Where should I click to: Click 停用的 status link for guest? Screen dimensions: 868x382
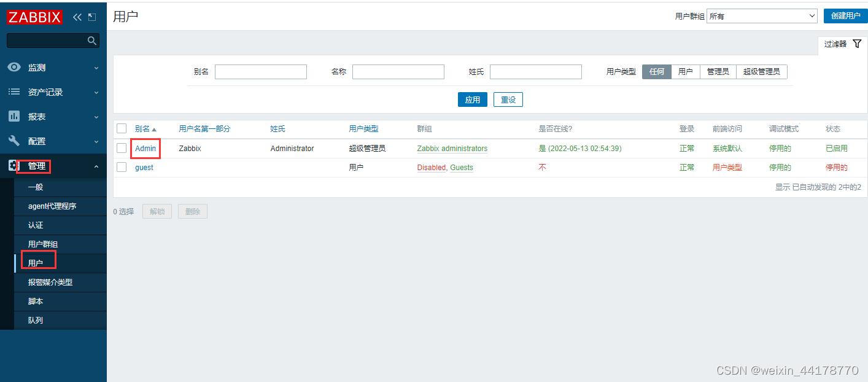[x=837, y=168]
